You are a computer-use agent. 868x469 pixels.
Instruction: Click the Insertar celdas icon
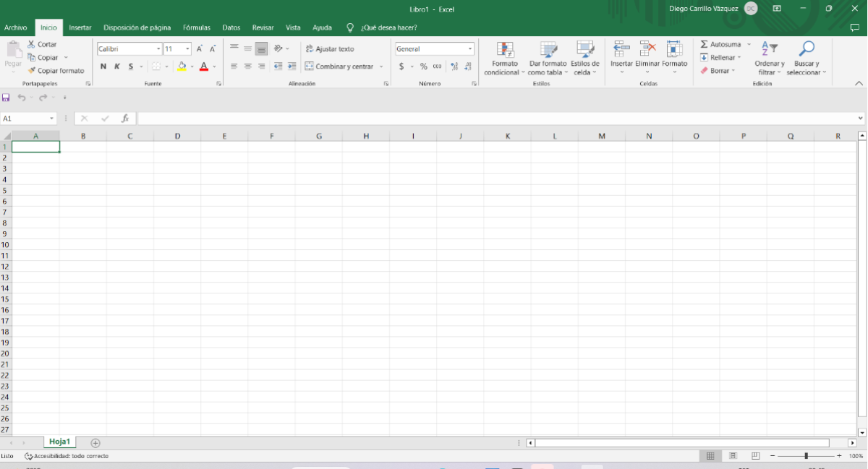point(621,52)
